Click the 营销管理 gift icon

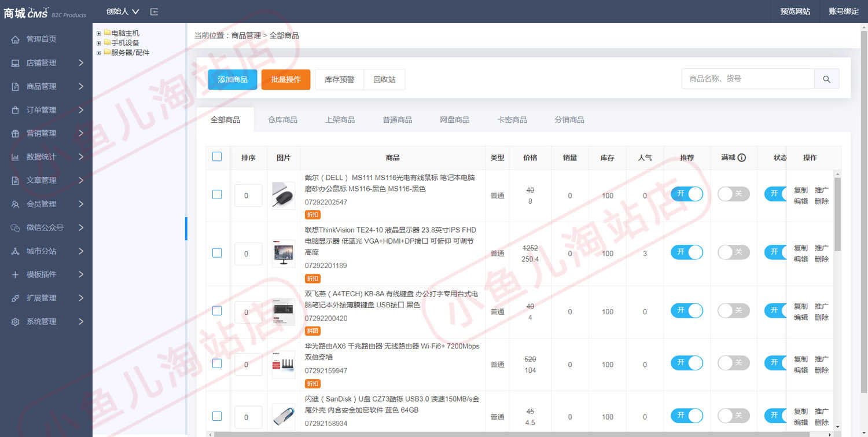click(x=15, y=133)
